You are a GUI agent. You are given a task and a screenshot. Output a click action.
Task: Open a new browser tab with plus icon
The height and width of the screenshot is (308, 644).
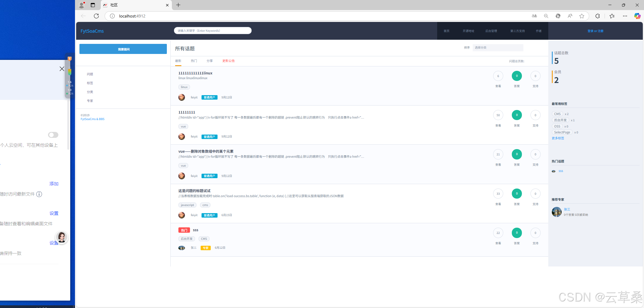[178, 5]
